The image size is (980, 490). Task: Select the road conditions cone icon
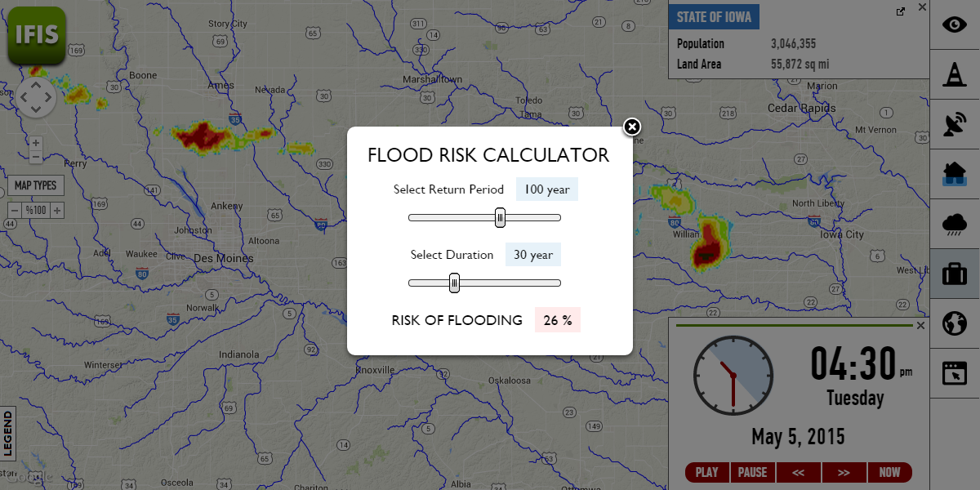[955, 74]
